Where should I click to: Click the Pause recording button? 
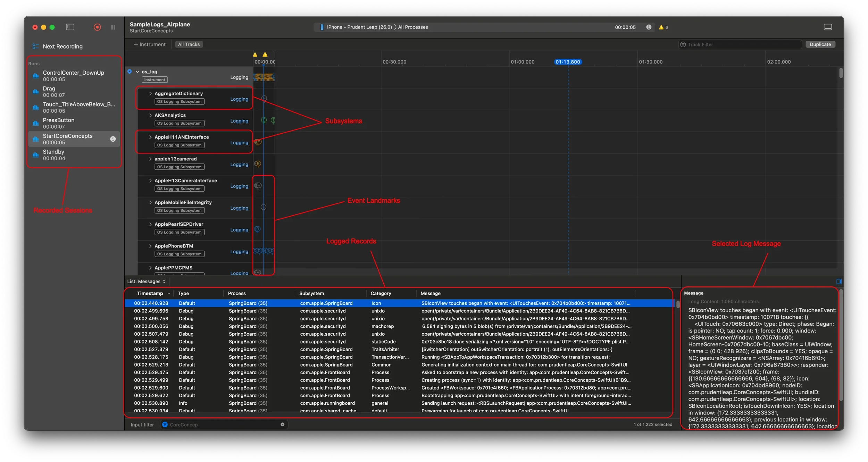113,27
